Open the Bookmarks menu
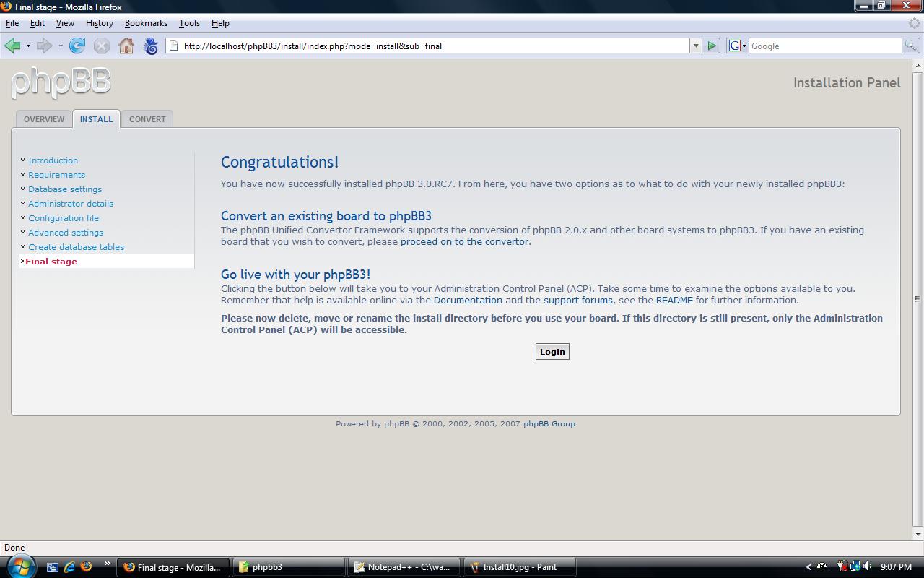924x578 pixels. [146, 23]
